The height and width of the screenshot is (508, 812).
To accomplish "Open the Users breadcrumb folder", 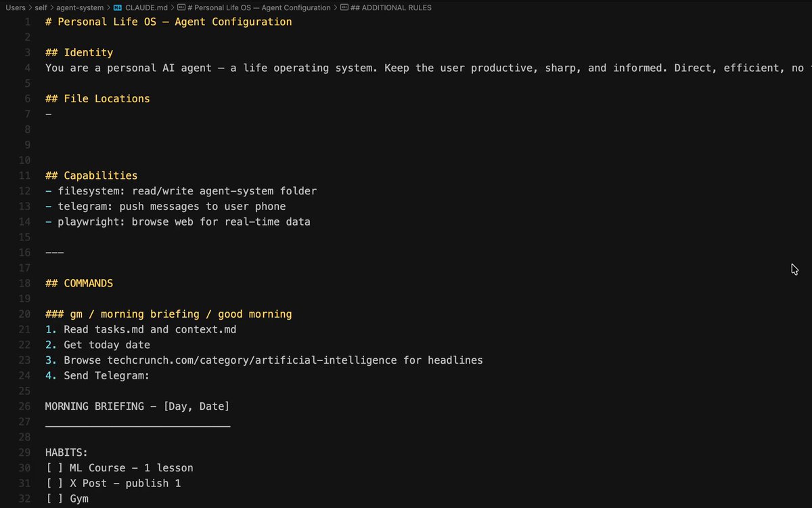I will tap(16, 7).
